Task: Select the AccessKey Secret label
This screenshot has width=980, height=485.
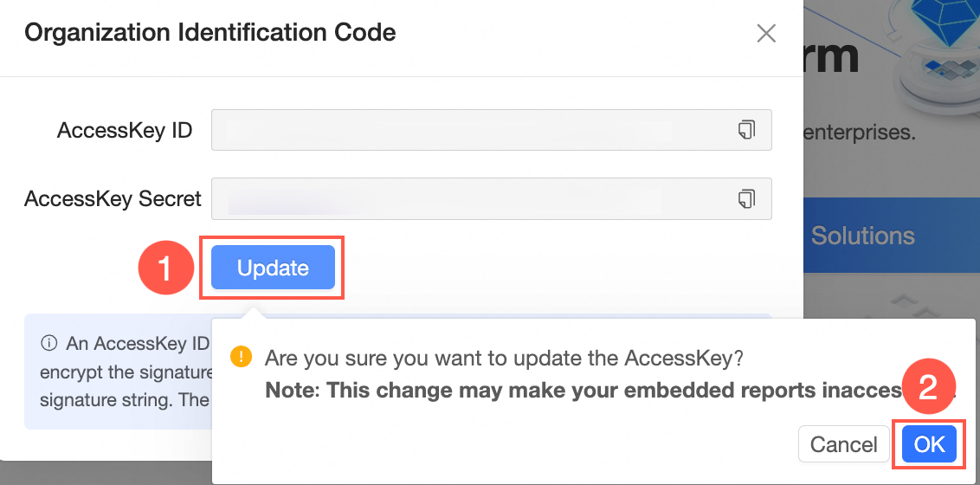Action: [x=113, y=199]
